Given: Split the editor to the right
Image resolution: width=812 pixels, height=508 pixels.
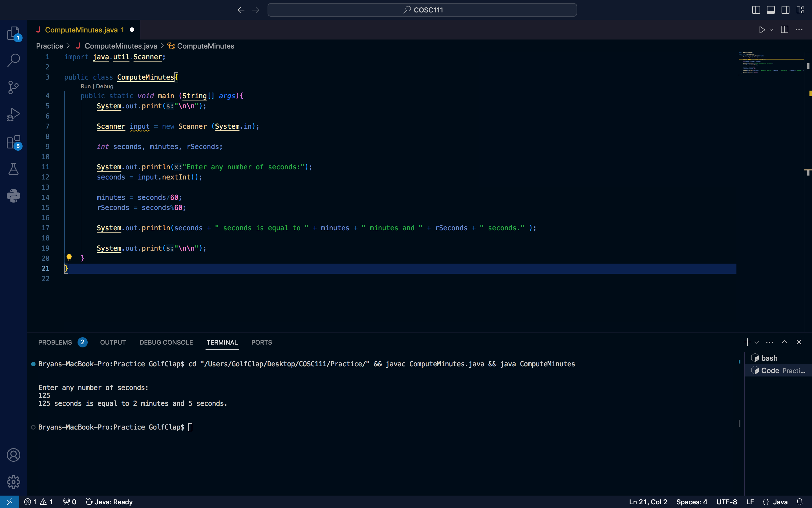Looking at the screenshot, I should tap(784, 30).
